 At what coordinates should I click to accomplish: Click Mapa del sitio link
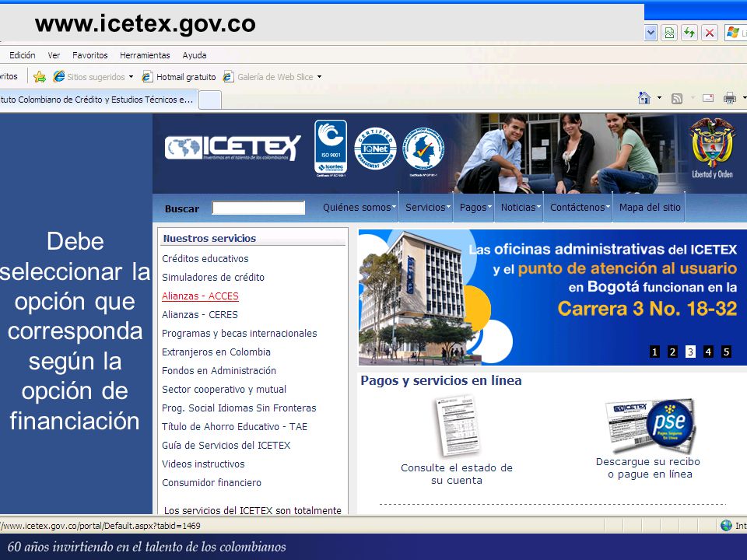tap(650, 208)
